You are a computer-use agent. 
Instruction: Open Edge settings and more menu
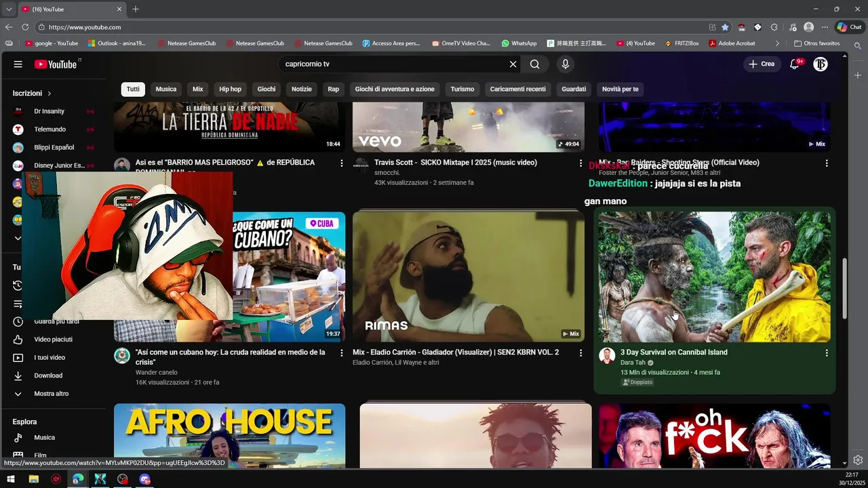pyautogui.click(x=825, y=27)
